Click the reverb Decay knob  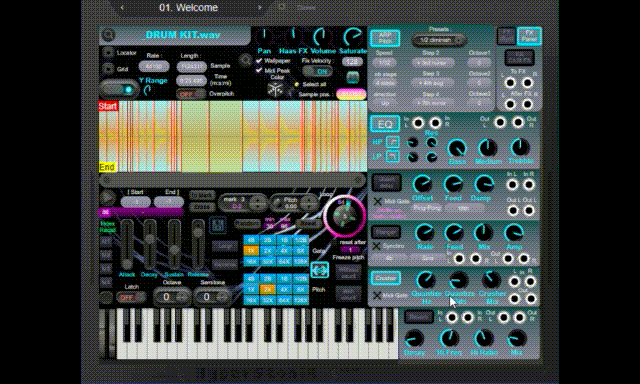point(414,339)
